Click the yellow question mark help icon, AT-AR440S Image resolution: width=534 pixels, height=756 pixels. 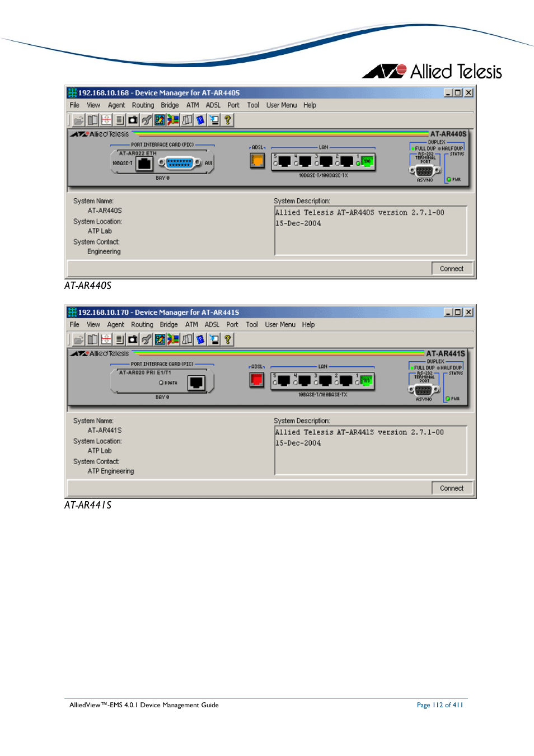(227, 120)
